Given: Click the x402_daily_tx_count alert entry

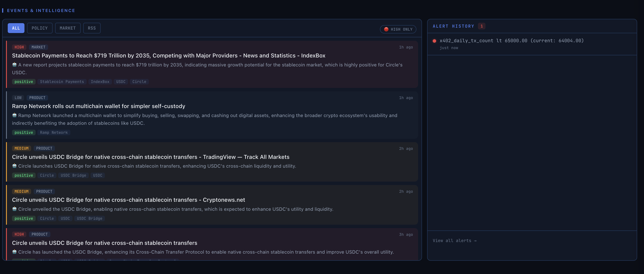Looking at the screenshot, I should 511,41.
